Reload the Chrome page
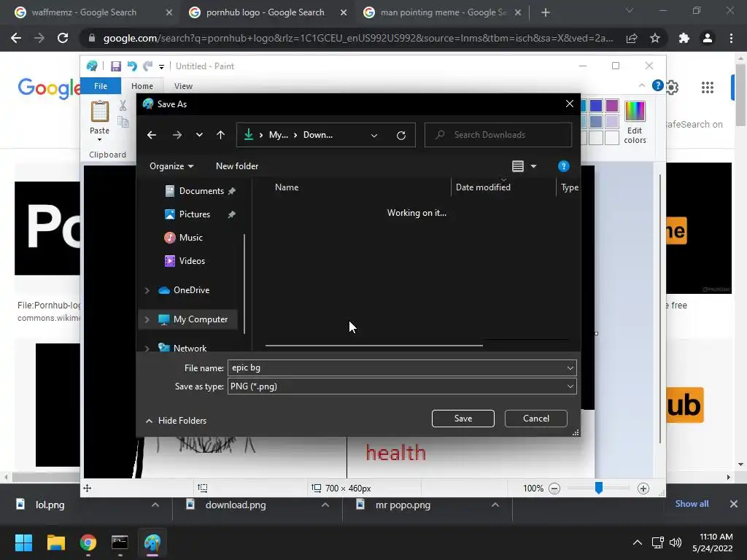This screenshot has width=747, height=560. pyautogui.click(x=63, y=38)
